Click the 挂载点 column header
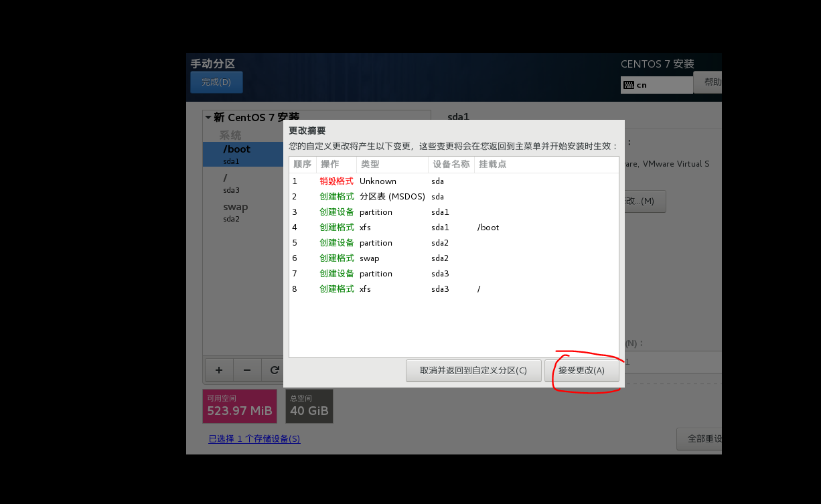This screenshot has width=821, height=504. pos(546,164)
